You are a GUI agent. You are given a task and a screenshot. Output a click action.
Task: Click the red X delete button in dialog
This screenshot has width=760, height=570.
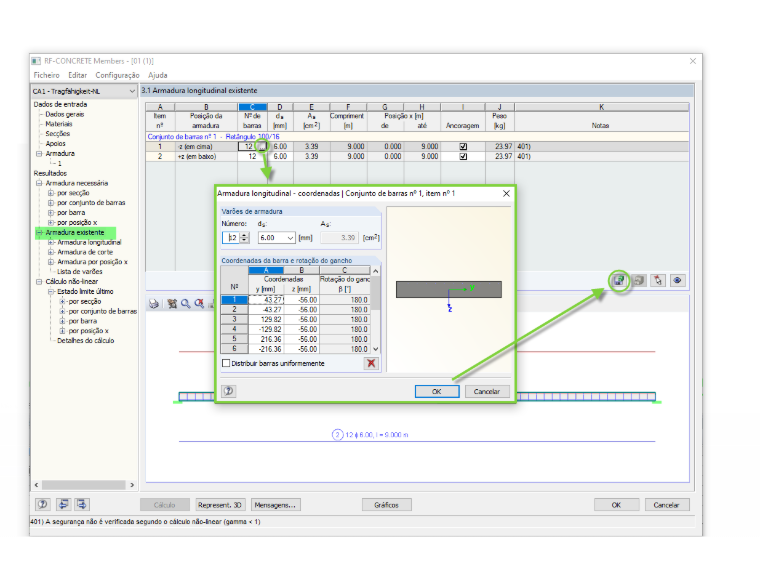[371, 363]
